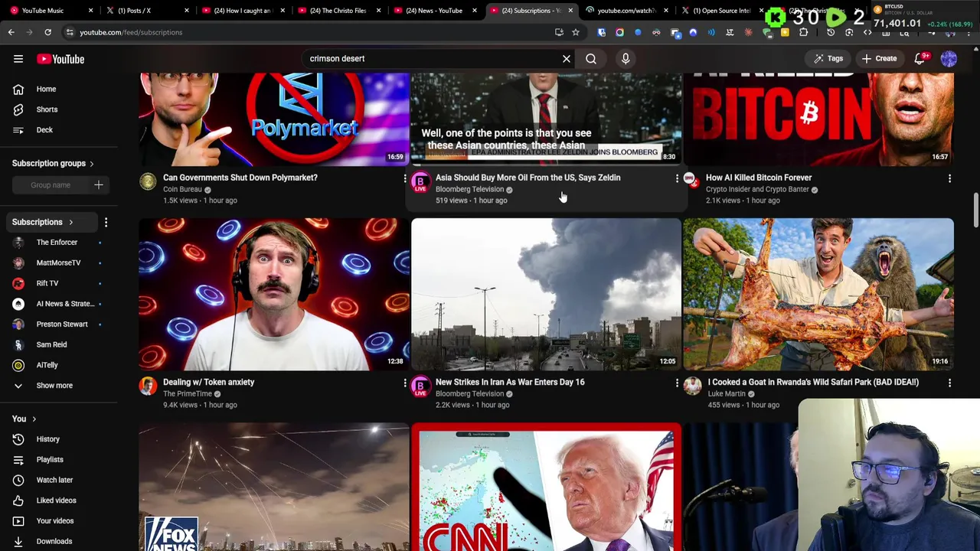Open Bloomberg avatar beside Iran strikes video
The height and width of the screenshot is (551, 980).
[420, 386]
